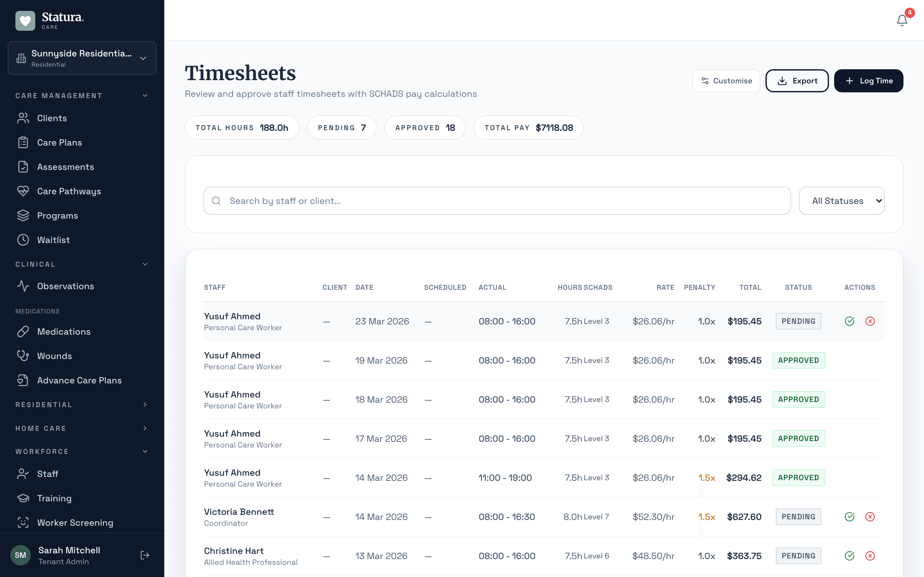Screen dimensions: 924x577
Task: Open Wounds from the sidebar
Action: [x=54, y=356]
